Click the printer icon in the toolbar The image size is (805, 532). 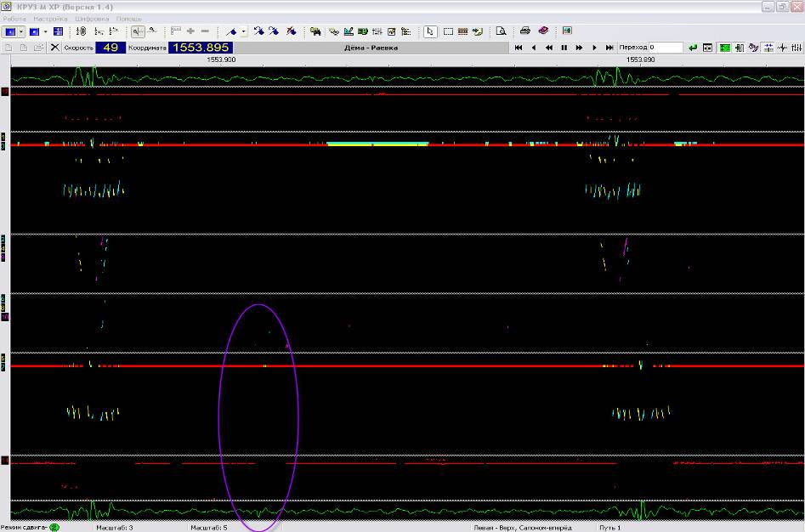point(525,31)
